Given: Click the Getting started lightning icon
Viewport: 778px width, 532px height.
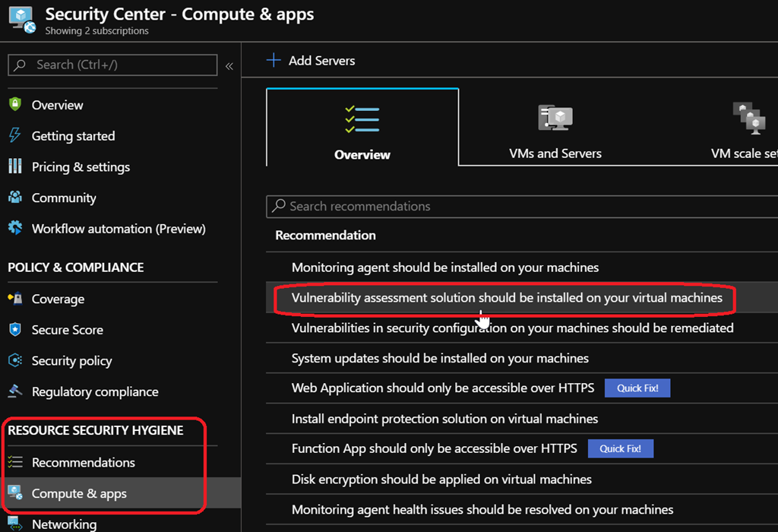Looking at the screenshot, I should [15, 136].
